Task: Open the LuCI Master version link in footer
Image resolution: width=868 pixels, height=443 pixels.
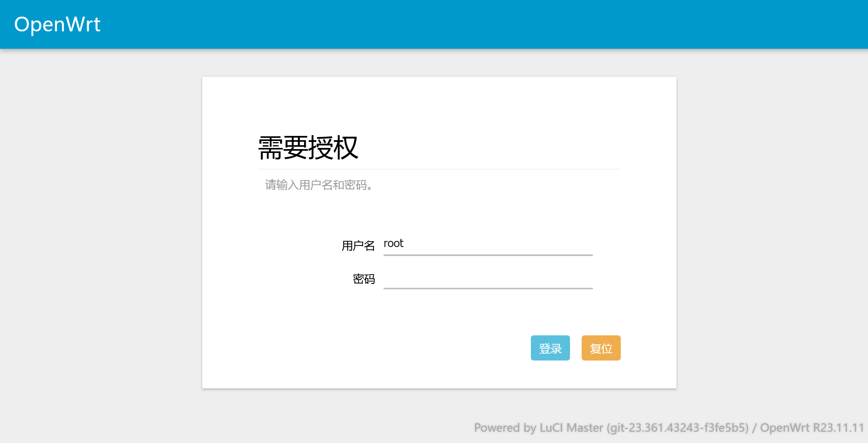Action: [x=611, y=428]
